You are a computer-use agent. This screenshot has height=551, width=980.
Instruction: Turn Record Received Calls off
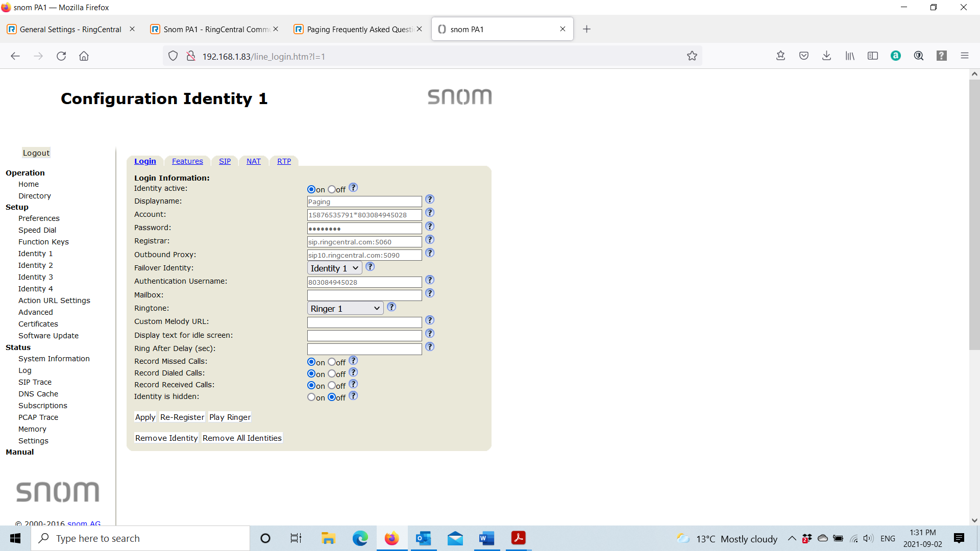click(332, 385)
